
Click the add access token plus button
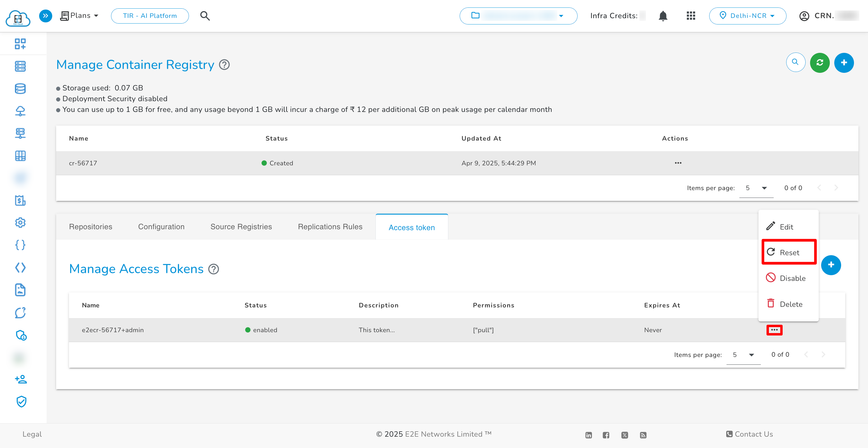(x=831, y=265)
